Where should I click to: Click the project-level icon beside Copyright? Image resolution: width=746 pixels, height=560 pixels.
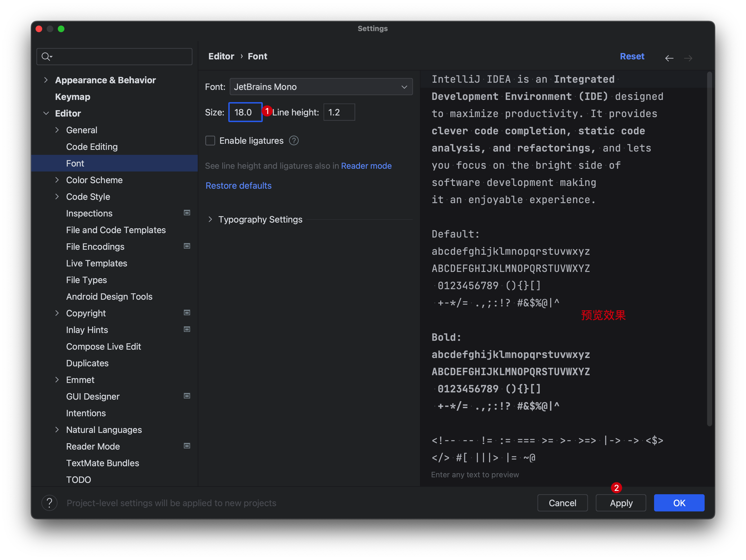(x=187, y=313)
